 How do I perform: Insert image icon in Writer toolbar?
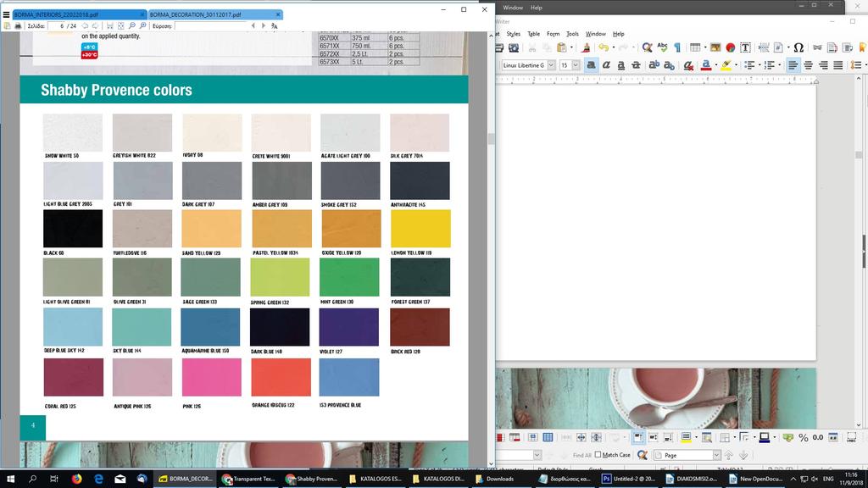(x=715, y=48)
